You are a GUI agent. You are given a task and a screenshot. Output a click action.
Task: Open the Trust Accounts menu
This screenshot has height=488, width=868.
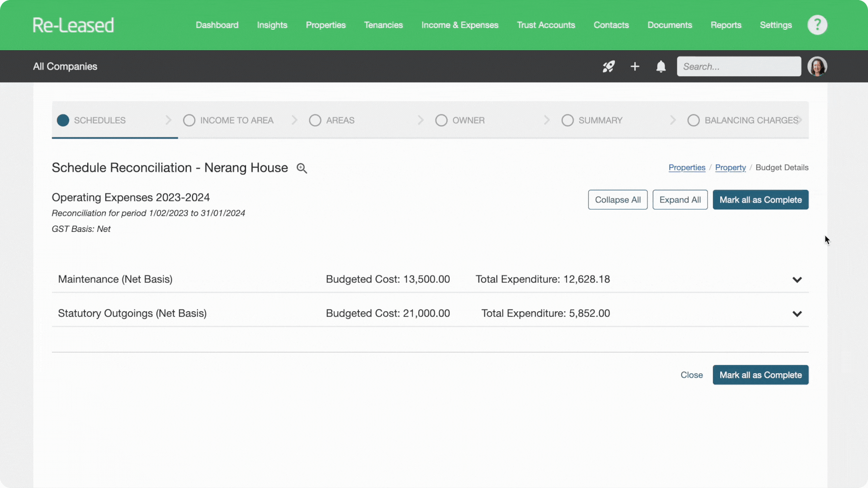(546, 25)
